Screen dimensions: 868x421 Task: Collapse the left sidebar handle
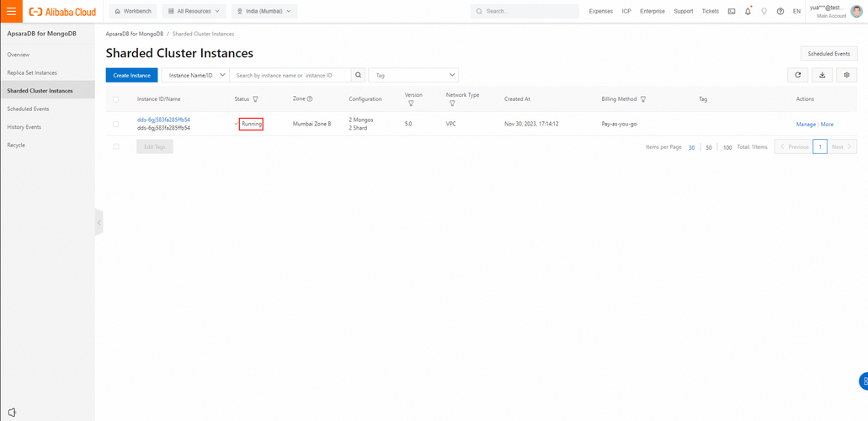tap(99, 222)
